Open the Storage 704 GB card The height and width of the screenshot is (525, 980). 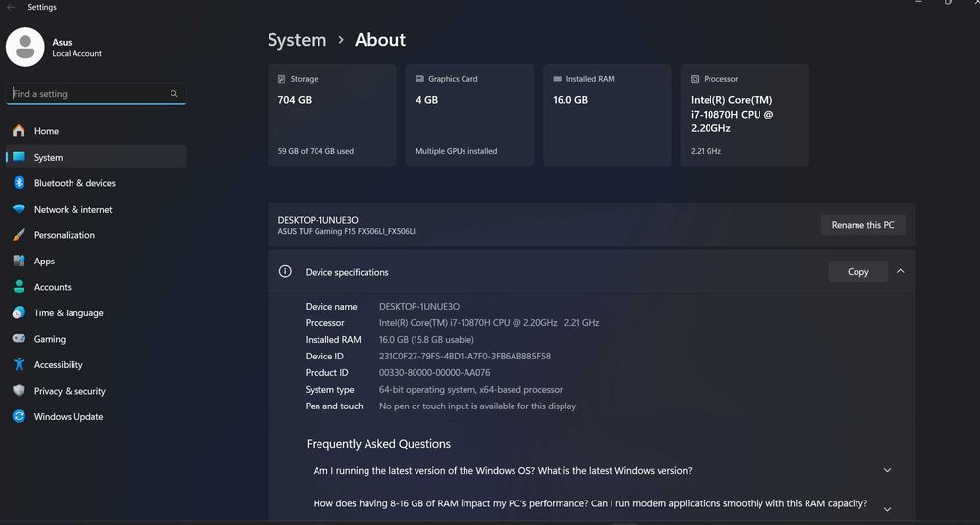click(332, 115)
